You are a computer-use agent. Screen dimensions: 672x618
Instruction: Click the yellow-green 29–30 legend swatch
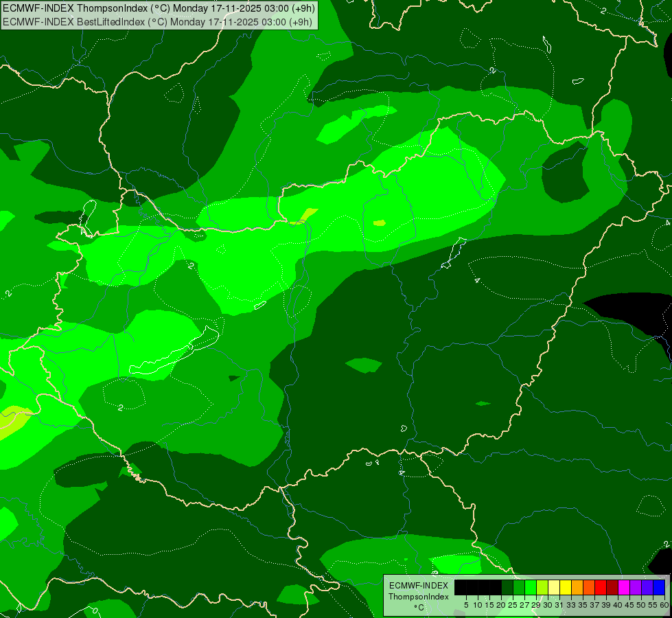click(x=542, y=587)
